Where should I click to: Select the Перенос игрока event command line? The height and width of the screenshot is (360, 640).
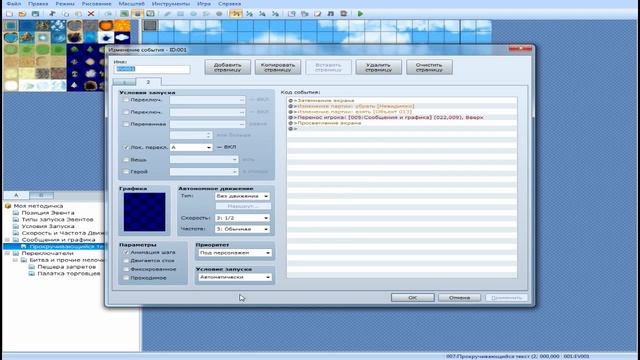tap(402, 117)
